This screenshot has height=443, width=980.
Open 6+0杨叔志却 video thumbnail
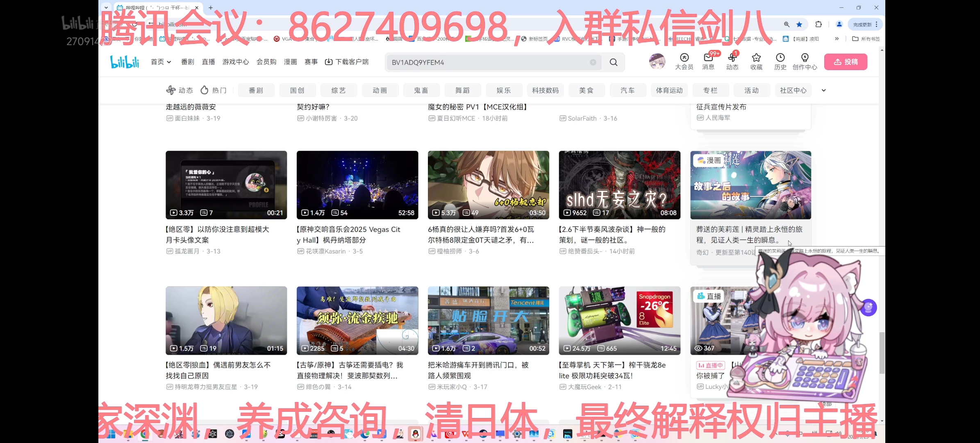click(x=489, y=185)
